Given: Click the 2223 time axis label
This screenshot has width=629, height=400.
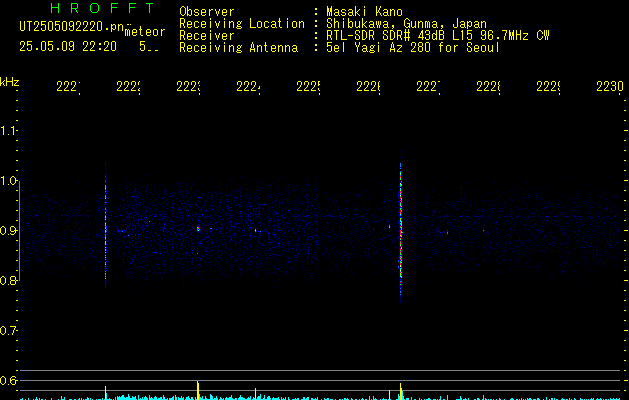Looking at the screenshot, I should 188,86.
